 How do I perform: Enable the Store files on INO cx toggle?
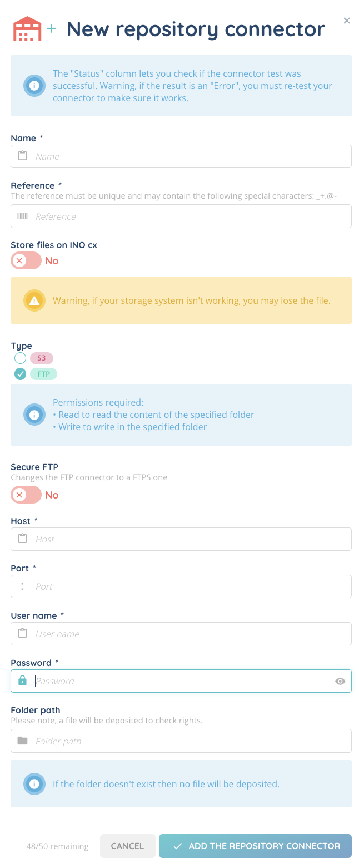click(x=26, y=260)
